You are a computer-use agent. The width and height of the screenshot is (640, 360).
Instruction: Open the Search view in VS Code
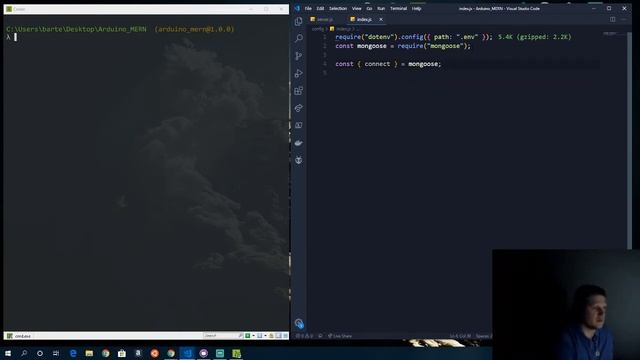point(298,38)
